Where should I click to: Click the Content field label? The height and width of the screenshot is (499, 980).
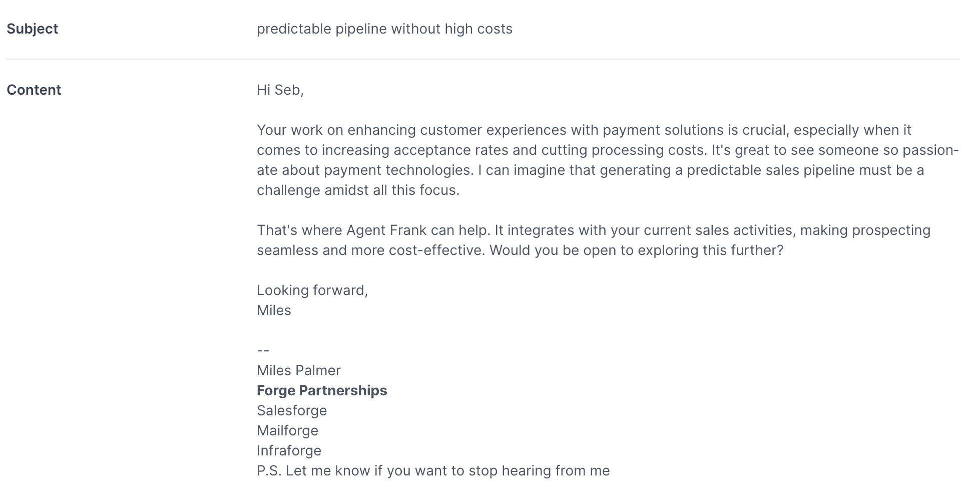(x=34, y=90)
